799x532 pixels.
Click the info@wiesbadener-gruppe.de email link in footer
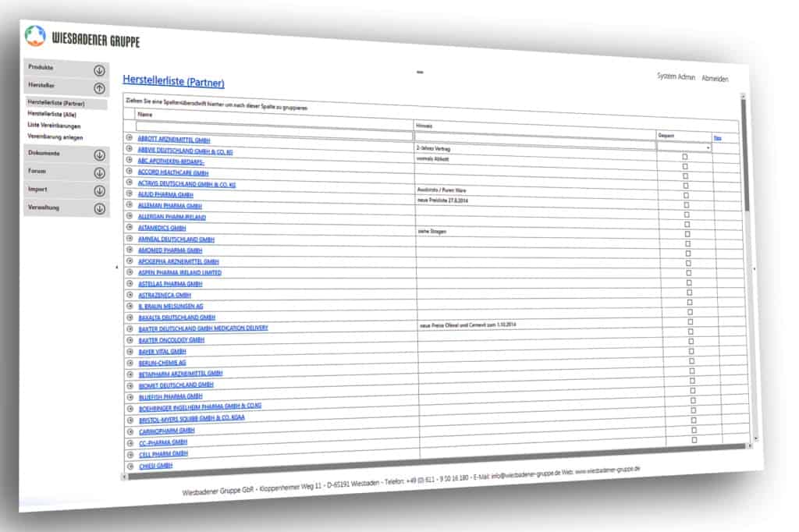(525, 474)
